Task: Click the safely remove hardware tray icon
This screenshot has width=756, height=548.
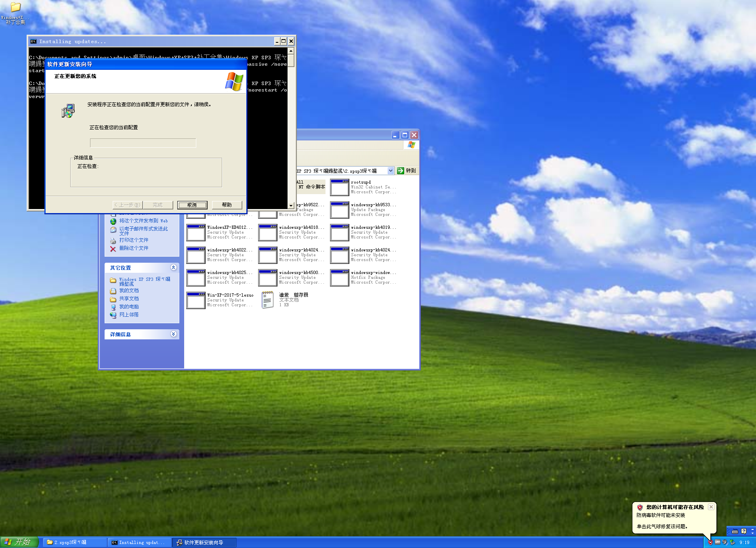Action: point(732,542)
